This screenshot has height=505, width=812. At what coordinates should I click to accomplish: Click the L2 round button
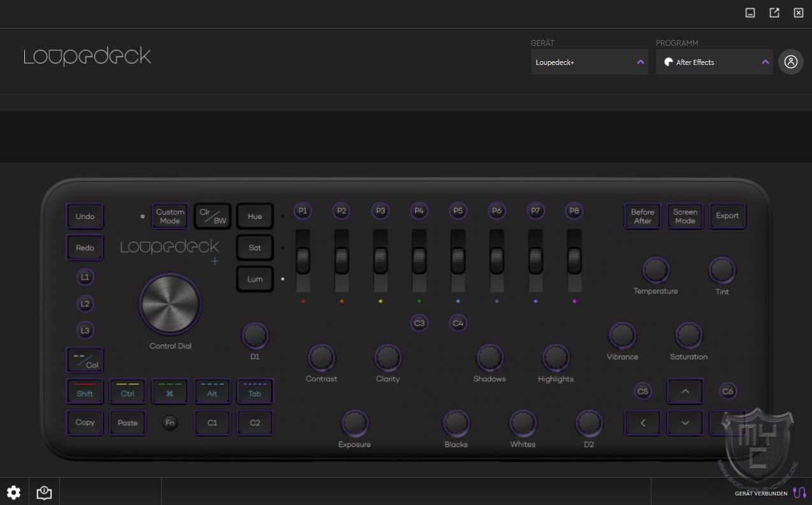(x=85, y=304)
